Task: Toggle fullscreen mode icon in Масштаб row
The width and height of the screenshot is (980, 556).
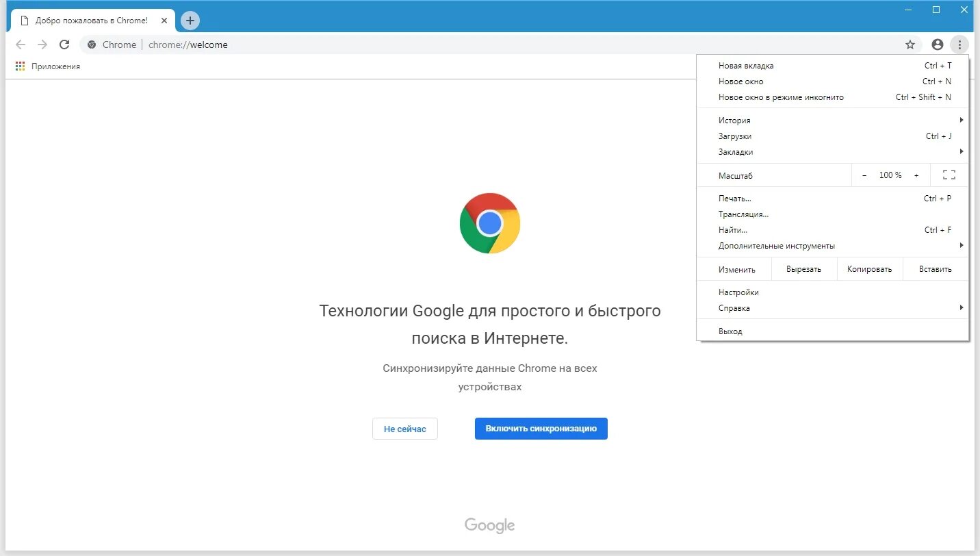Action: (949, 175)
